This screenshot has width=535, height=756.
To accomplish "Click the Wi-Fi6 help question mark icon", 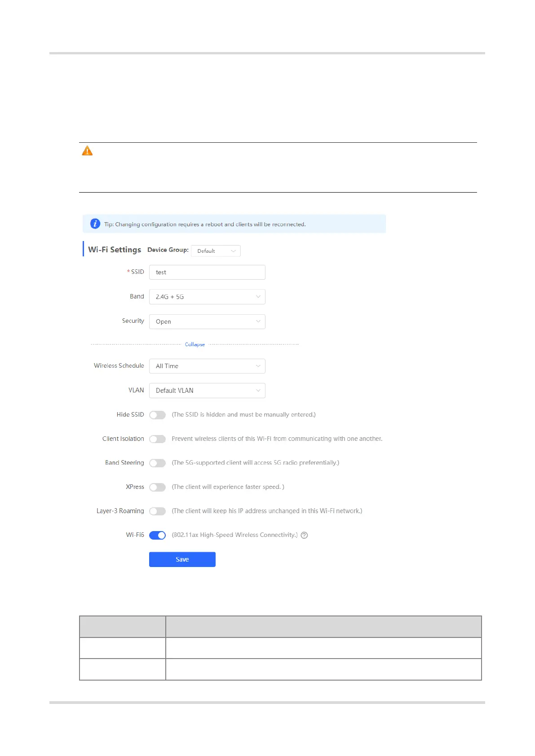I will click(304, 535).
